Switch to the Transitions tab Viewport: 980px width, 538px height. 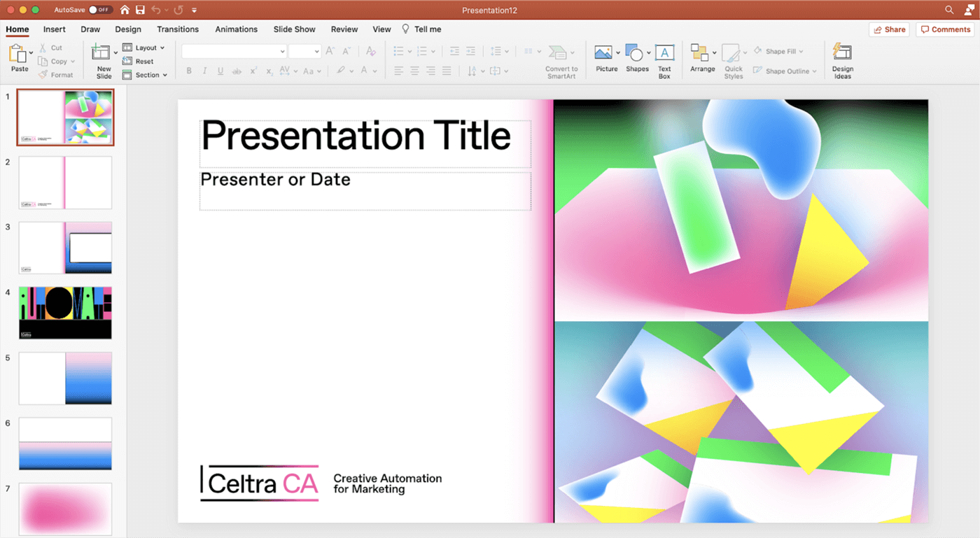(x=178, y=29)
